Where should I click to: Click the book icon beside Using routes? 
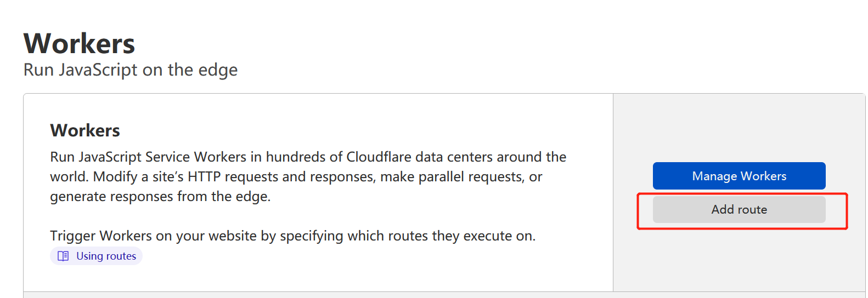click(x=63, y=256)
